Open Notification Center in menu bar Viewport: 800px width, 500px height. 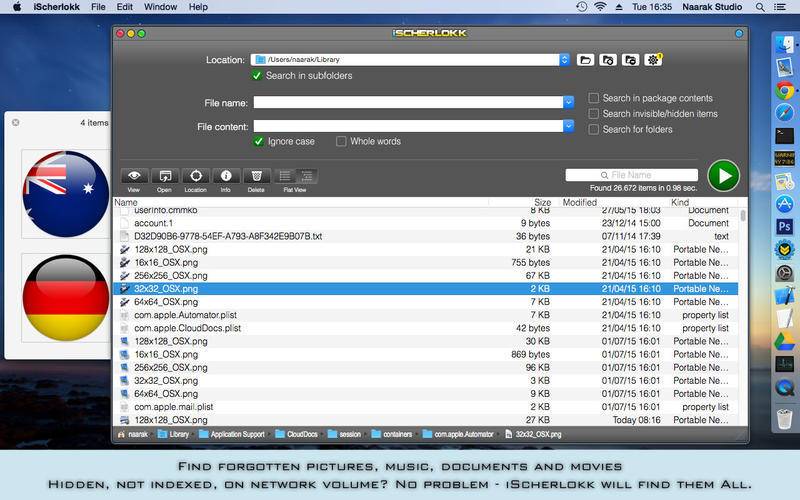780,7
